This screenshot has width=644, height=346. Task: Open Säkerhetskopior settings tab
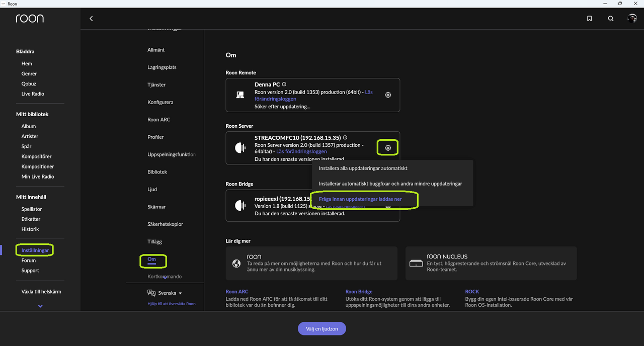pyautogui.click(x=166, y=224)
